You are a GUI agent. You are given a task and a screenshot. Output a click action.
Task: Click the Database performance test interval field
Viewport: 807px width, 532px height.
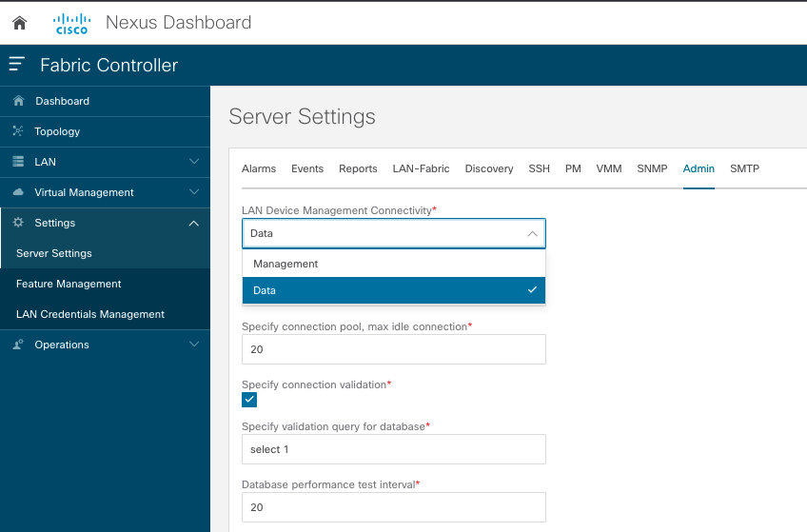[394, 507]
